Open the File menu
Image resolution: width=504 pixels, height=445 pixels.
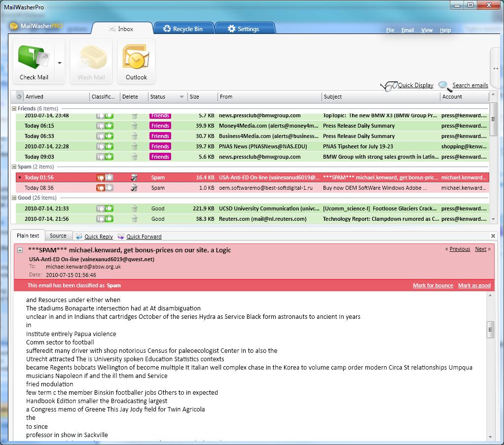[x=390, y=30]
